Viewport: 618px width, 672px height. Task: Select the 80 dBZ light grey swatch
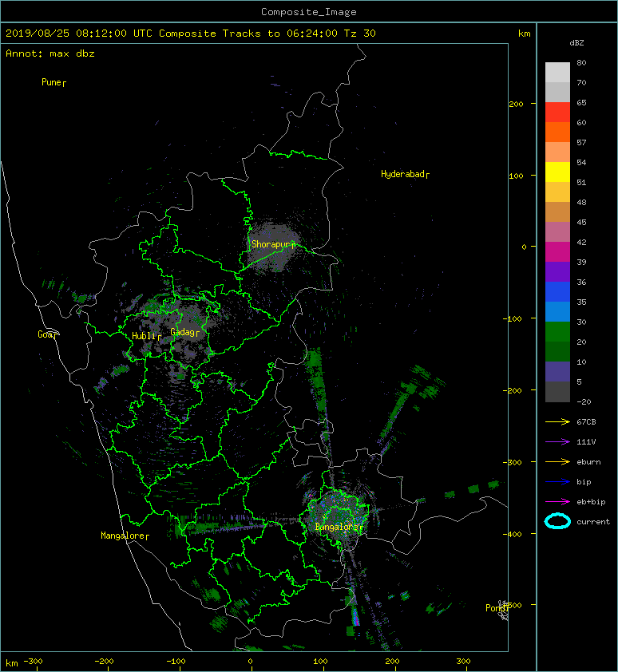coord(557,73)
